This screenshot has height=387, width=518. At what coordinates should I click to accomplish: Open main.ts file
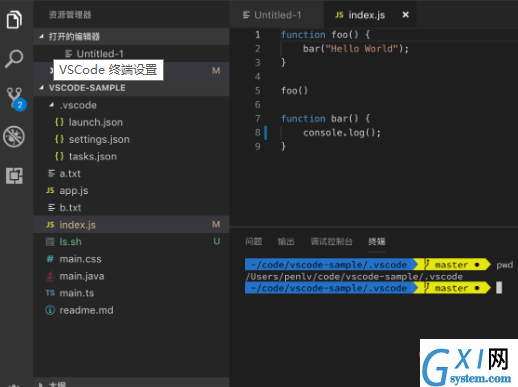(131, 293)
